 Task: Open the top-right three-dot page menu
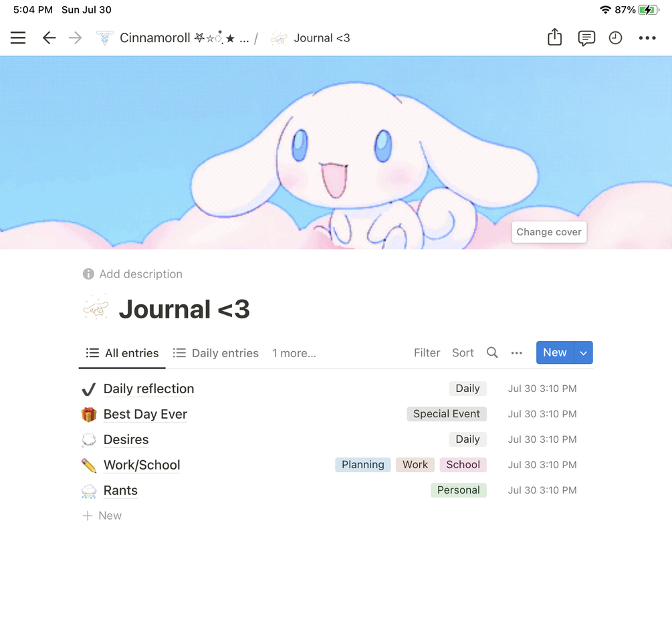click(x=647, y=37)
